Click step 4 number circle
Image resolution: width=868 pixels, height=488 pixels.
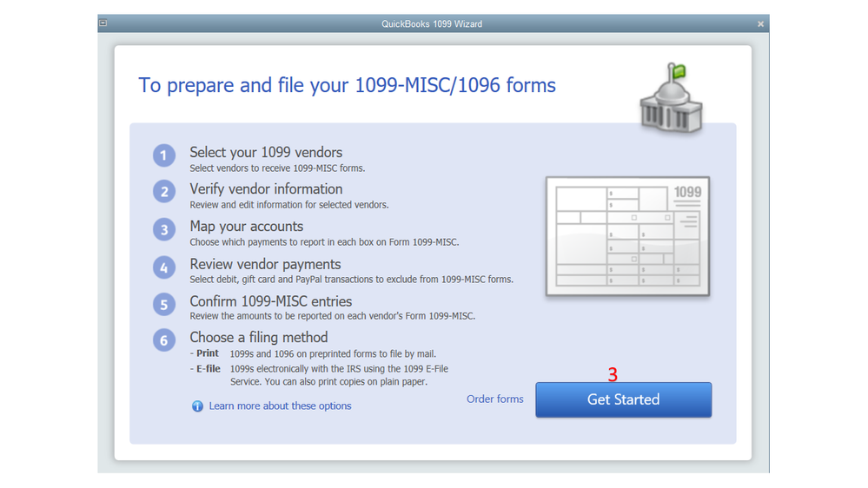pyautogui.click(x=164, y=267)
